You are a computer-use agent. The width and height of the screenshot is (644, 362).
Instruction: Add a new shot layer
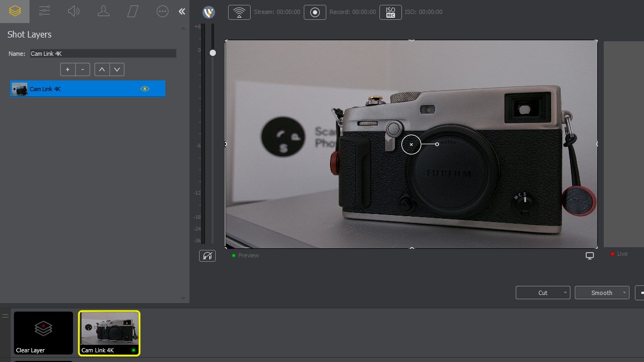coord(68,69)
